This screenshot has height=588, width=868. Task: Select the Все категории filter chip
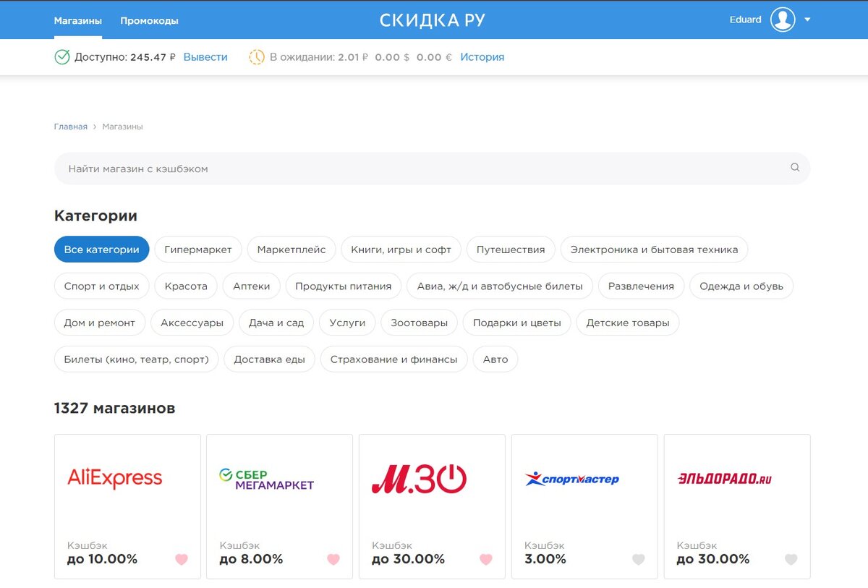click(x=101, y=249)
